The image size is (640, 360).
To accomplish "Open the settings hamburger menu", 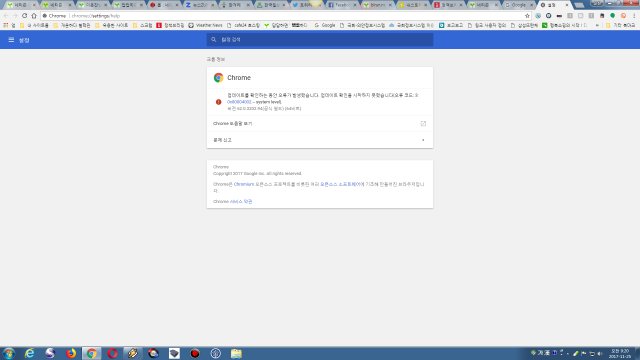I will point(11,40).
